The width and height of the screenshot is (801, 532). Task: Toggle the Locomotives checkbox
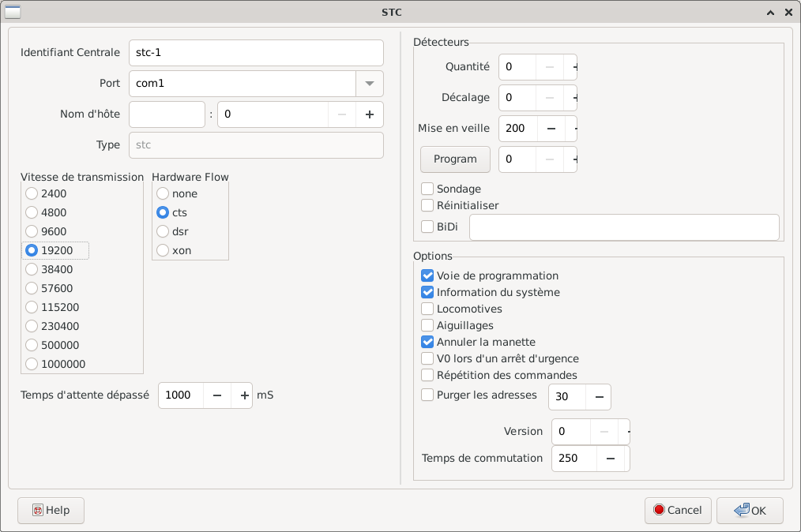(x=427, y=309)
